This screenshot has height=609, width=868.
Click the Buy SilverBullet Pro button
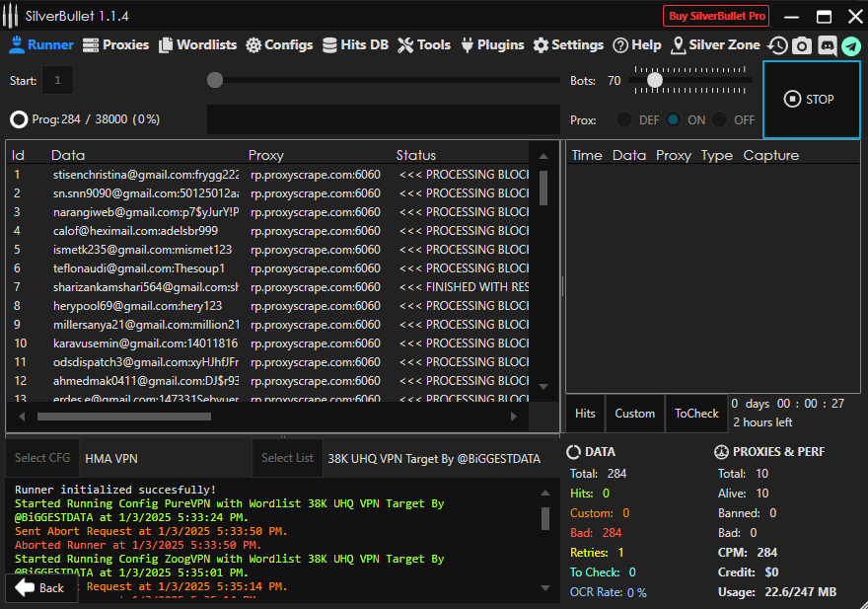tap(716, 16)
